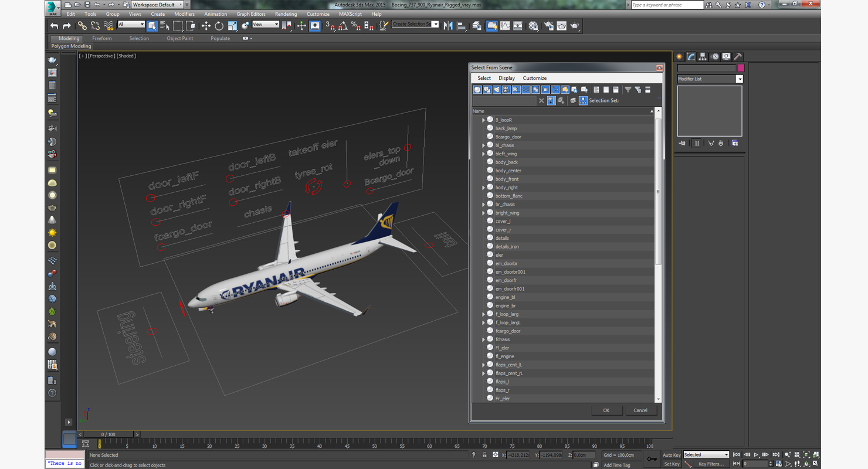This screenshot has width=868, height=469.
Task: Activate Select and Uniform Scale tool
Action: [x=232, y=26]
